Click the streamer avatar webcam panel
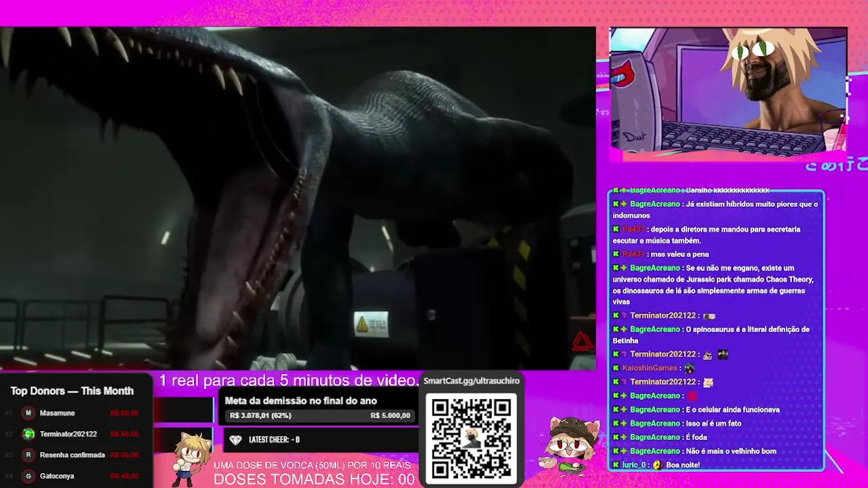 pos(728,91)
